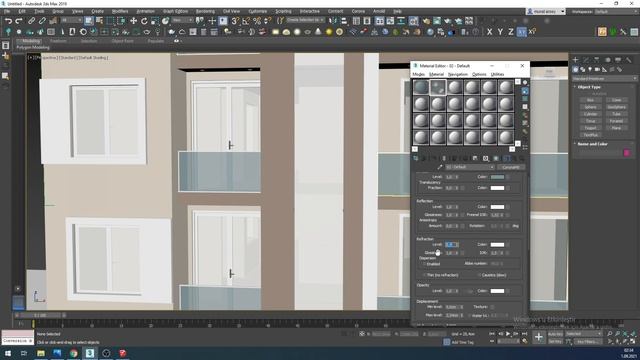This screenshot has width=640, height=360.
Task: Click the Undo arrow in main toolbar
Action: pyautogui.click(x=8, y=21)
